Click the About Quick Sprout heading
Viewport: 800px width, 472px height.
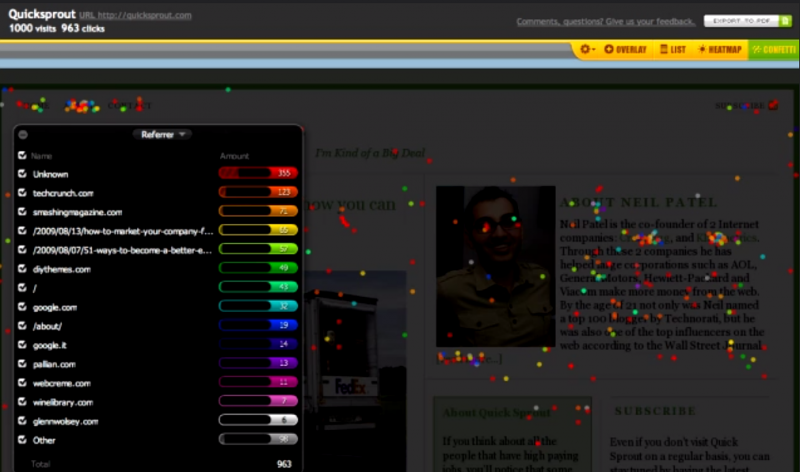pyautogui.click(x=496, y=412)
